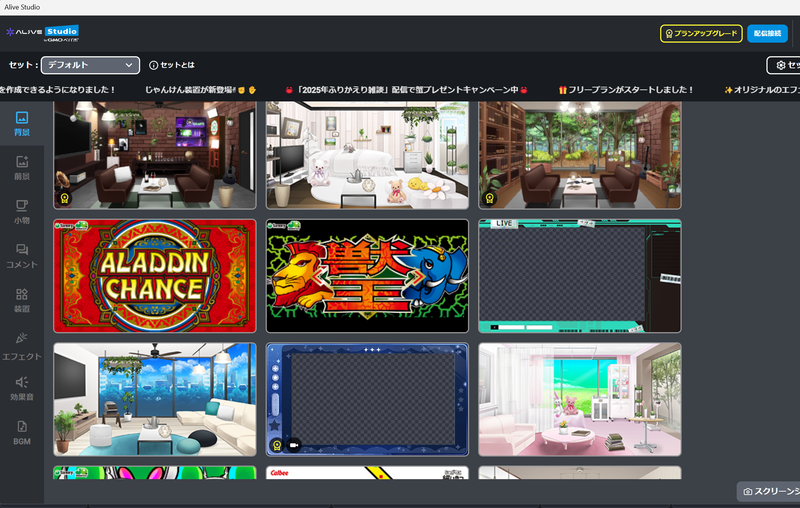
Task: Open the 小物 (props) sidebar tab
Action: point(21,212)
